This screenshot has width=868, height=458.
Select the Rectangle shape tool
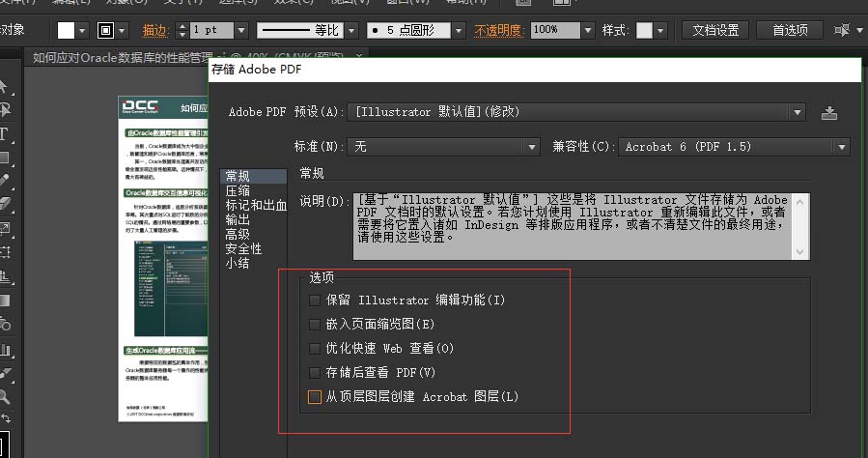pyautogui.click(x=5, y=157)
